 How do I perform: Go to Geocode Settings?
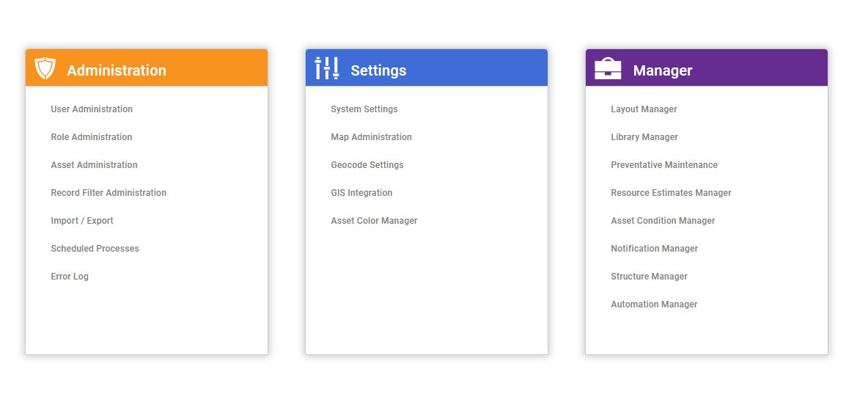367,164
